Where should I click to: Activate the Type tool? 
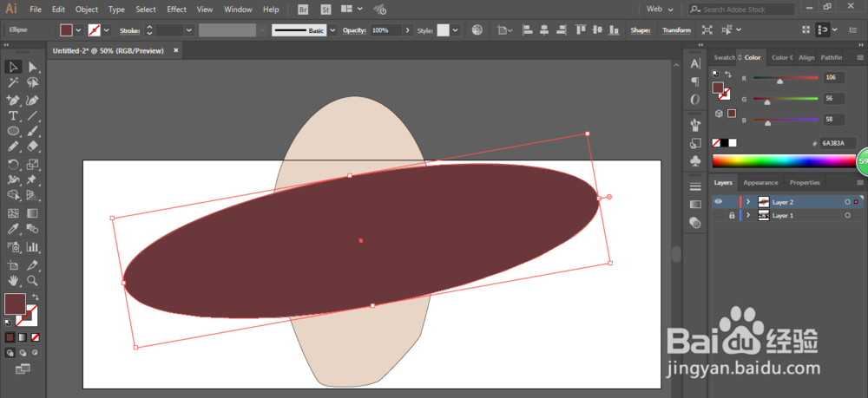tap(13, 115)
